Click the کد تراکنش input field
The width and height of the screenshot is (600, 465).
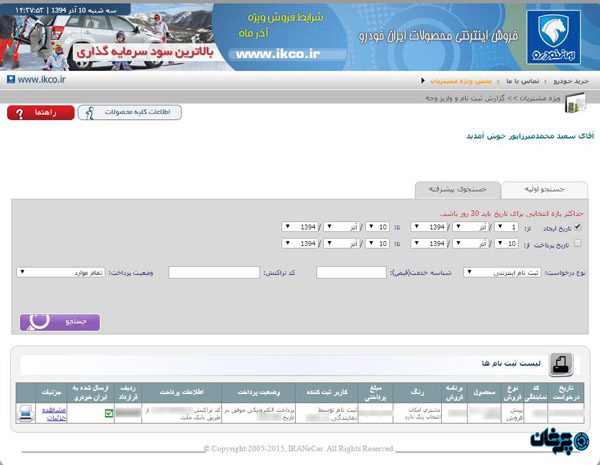pyautogui.click(x=214, y=272)
